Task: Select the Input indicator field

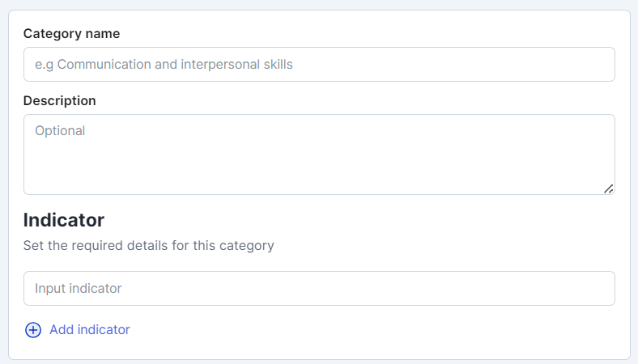Action: click(319, 289)
